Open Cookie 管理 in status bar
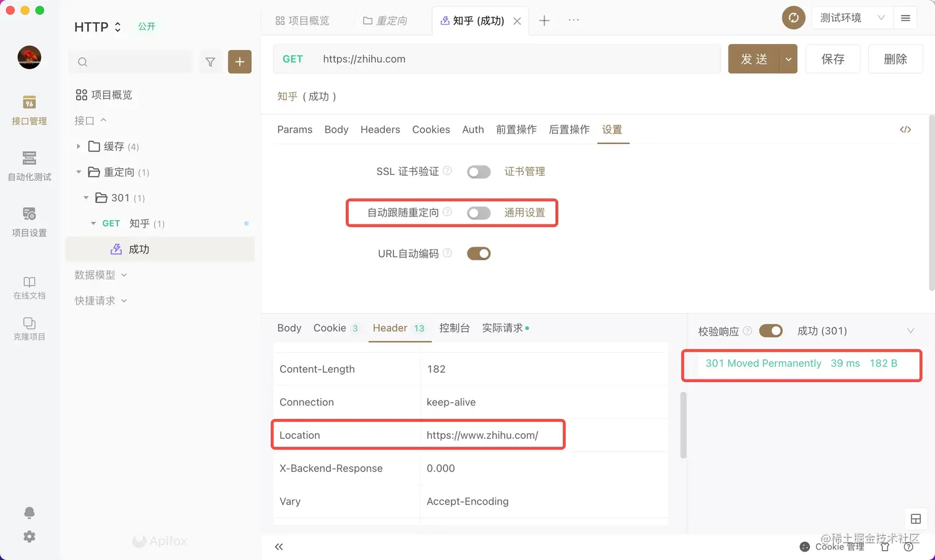 tap(832, 546)
